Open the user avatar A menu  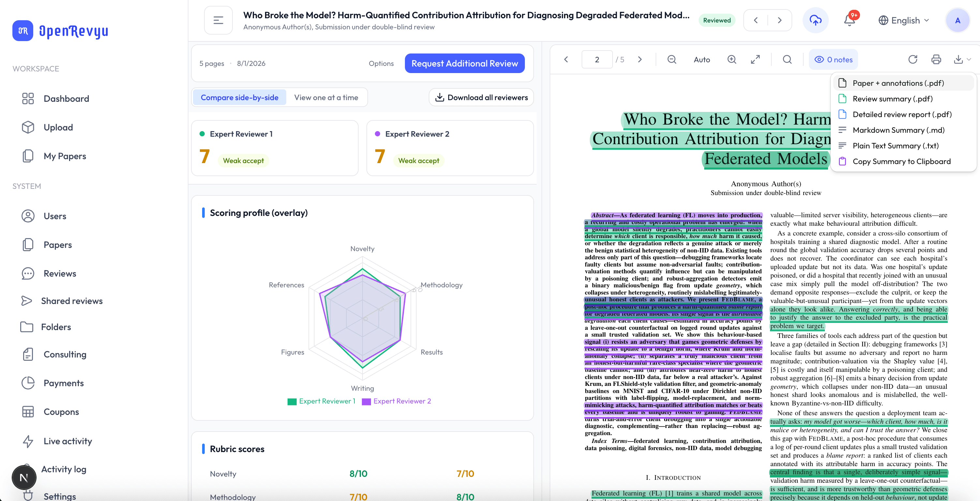[958, 20]
